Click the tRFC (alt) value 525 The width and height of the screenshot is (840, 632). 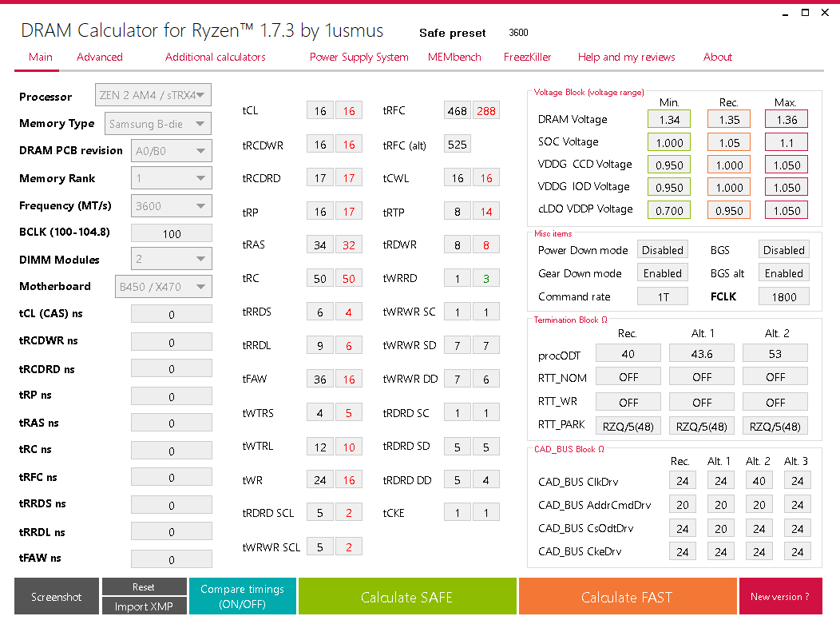[457, 144]
